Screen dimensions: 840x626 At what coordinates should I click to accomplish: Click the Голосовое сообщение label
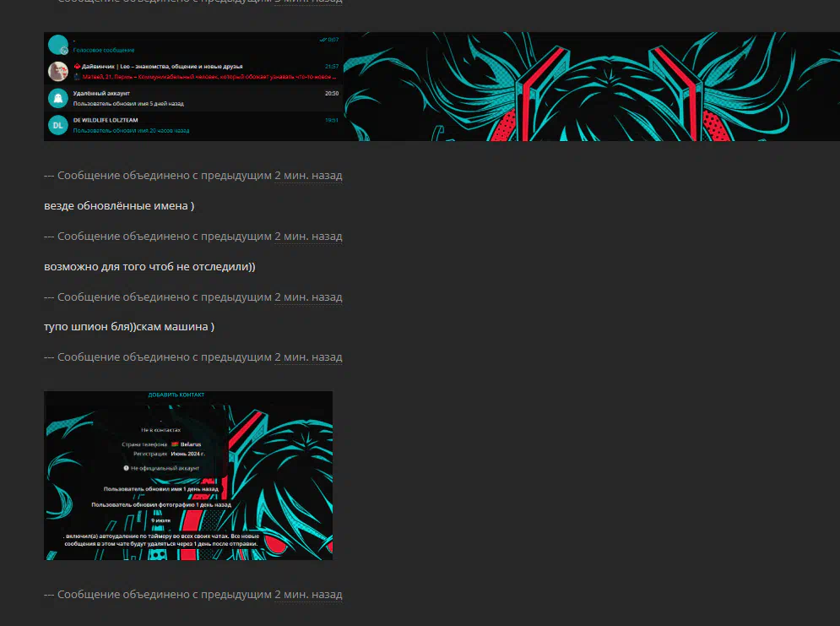104,51
